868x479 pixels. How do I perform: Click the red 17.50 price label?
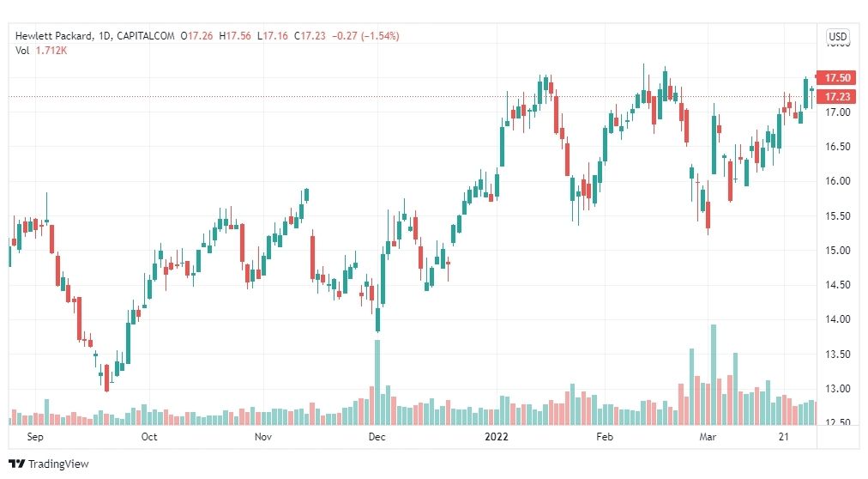pos(836,77)
